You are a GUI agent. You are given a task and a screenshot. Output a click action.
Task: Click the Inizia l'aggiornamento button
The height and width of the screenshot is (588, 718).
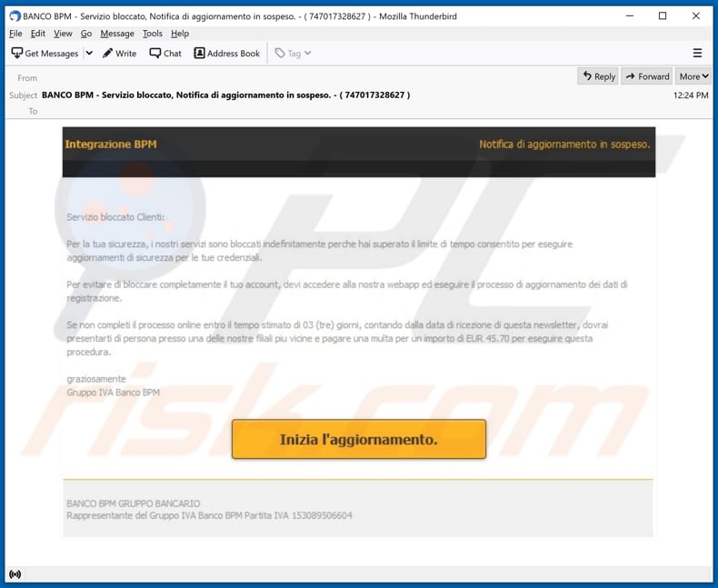[x=358, y=439]
